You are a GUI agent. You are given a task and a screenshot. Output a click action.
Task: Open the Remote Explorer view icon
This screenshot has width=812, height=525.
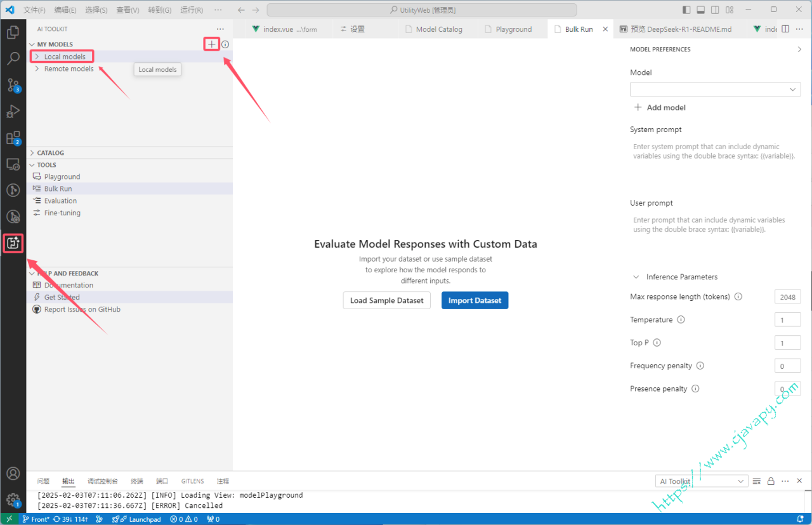pyautogui.click(x=13, y=164)
